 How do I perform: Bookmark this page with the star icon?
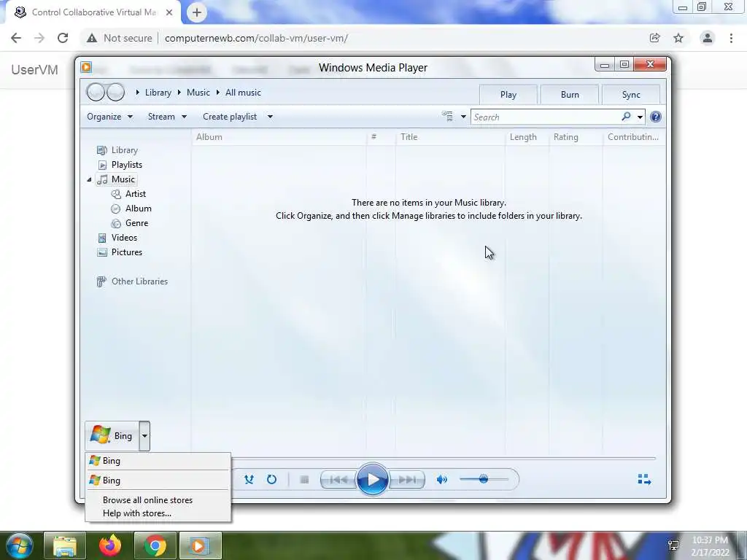click(x=678, y=38)
